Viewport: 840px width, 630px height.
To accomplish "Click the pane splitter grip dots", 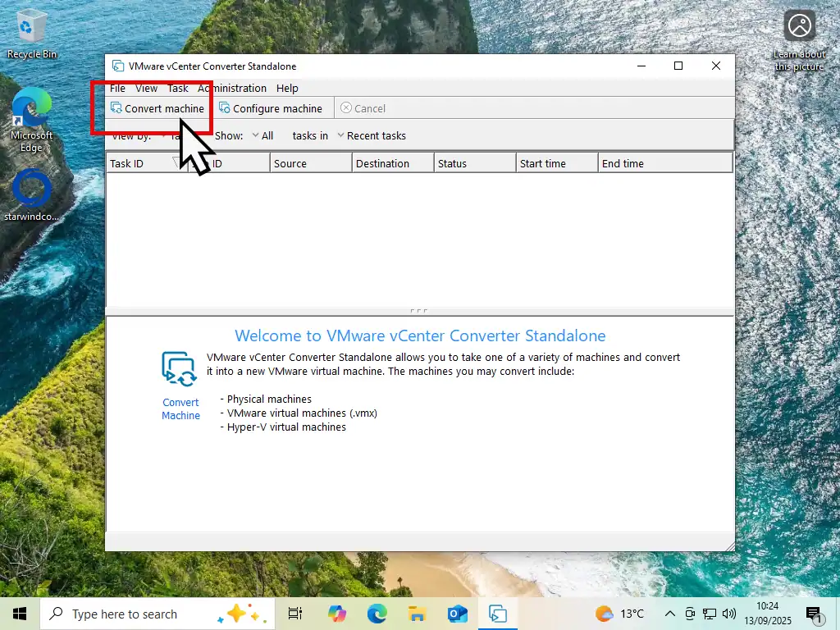I will tap(419, 311).
